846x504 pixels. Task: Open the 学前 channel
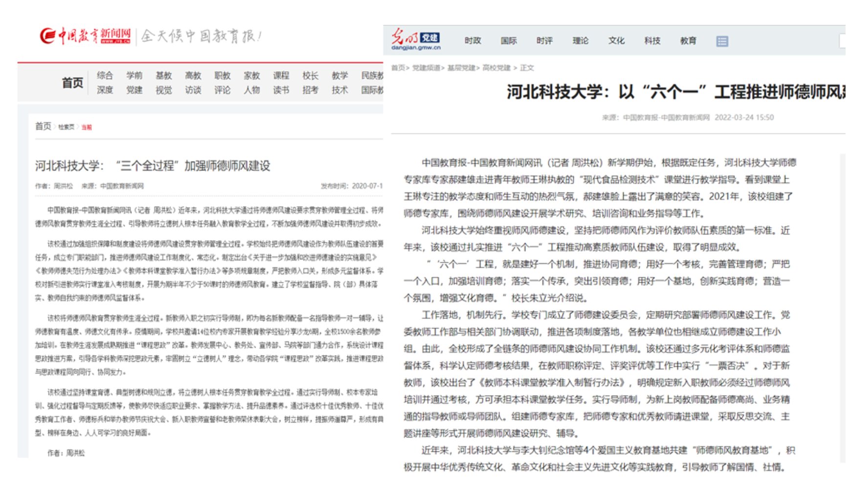click(134, 75)
